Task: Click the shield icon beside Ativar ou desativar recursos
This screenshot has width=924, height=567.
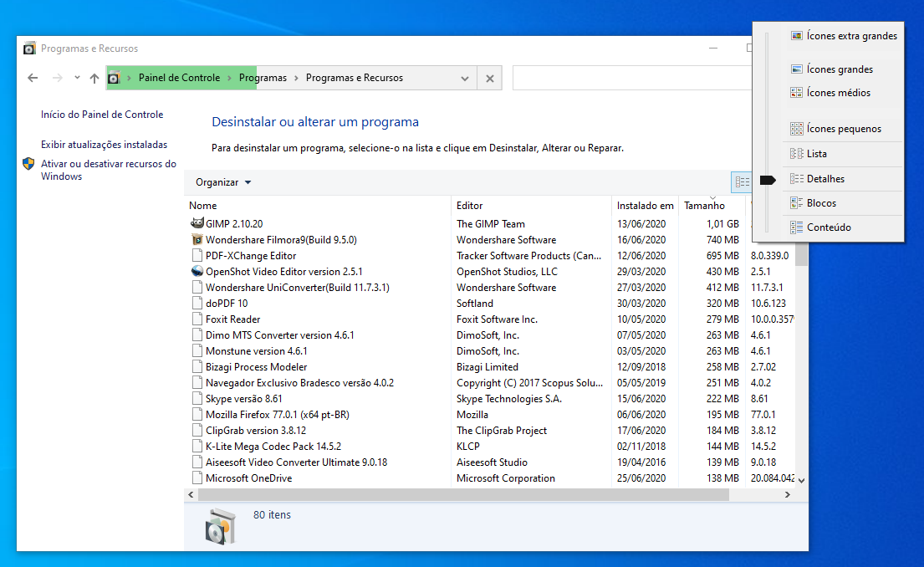Action: click(28, 164)
